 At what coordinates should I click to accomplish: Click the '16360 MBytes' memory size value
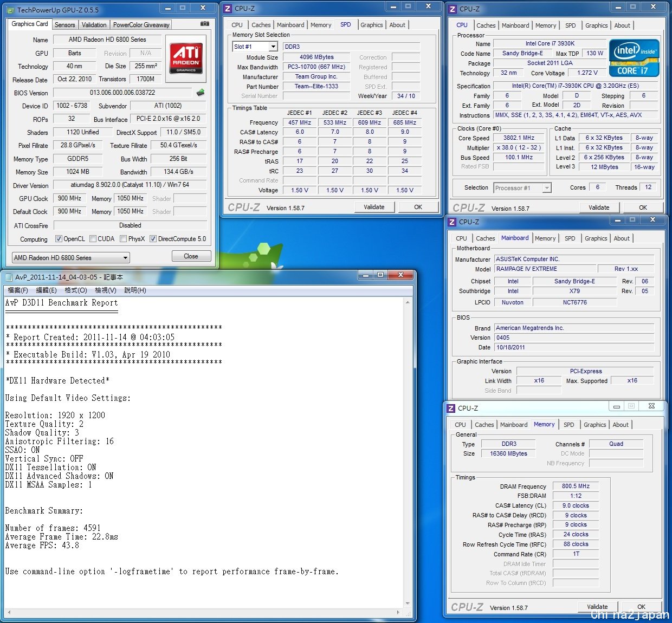coord(508,453)
